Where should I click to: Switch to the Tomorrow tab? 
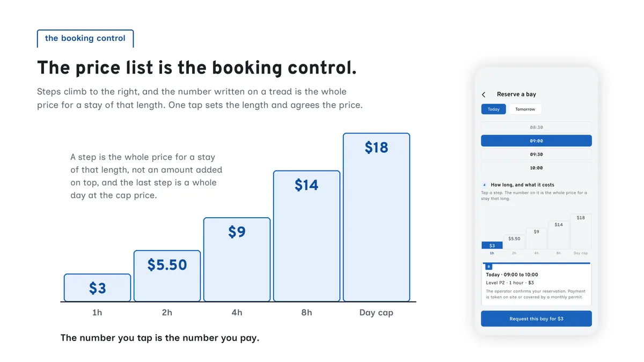525,109
